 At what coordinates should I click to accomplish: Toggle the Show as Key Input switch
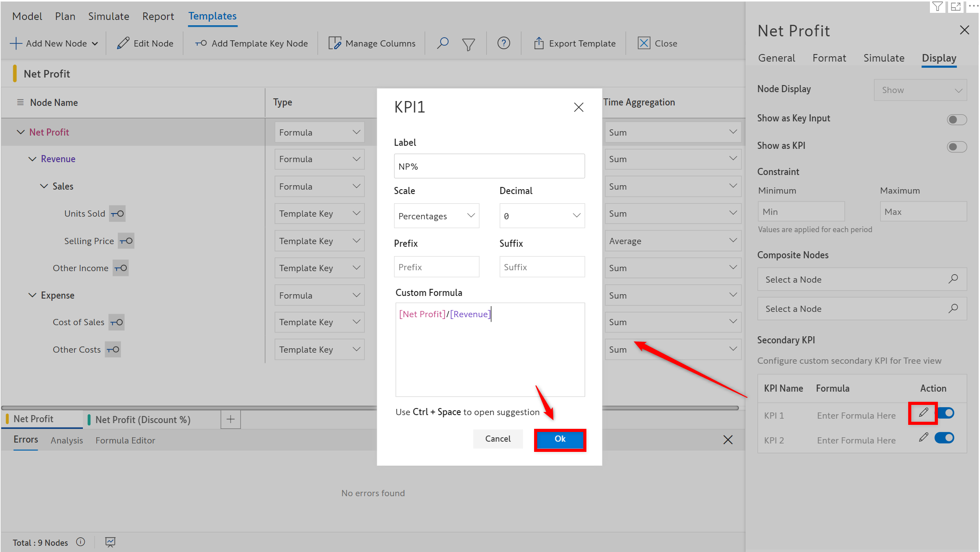pyautogui.click(x=957, y=119)
